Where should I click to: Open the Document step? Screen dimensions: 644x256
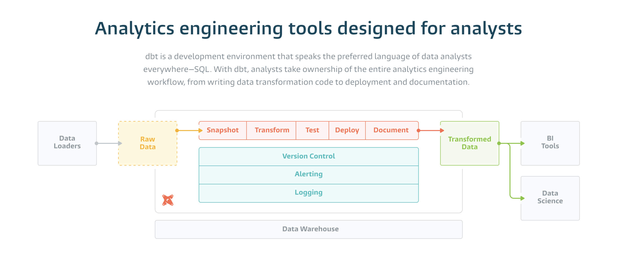coord(392,130)
